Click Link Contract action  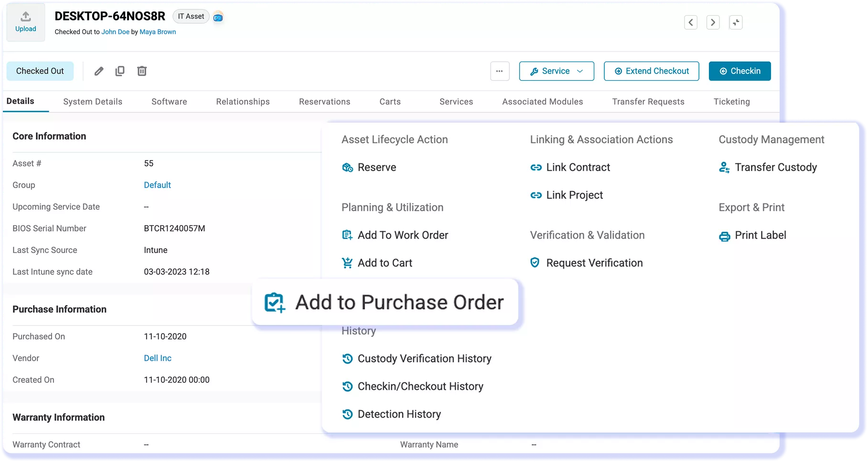pyautogui.click(x=570, y=168)
